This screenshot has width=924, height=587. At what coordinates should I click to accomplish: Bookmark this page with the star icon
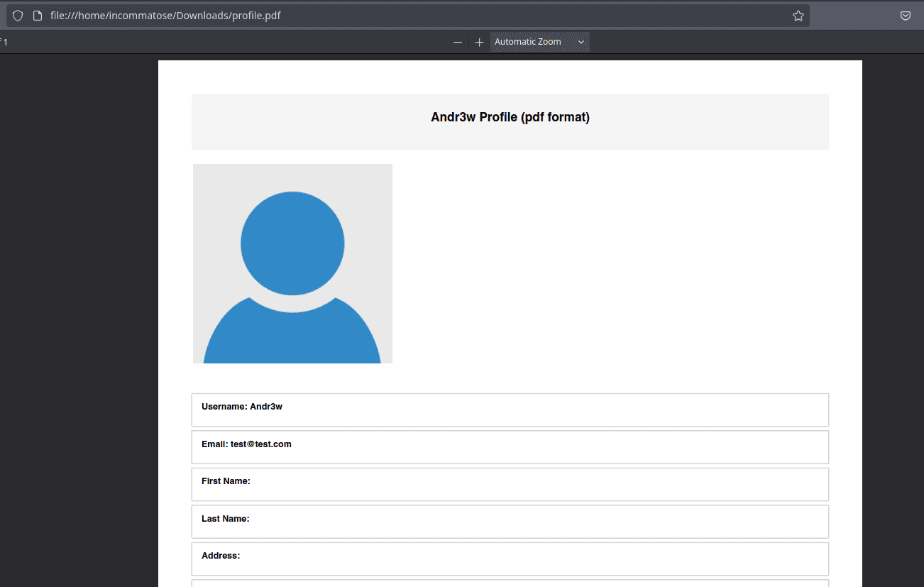tap(798, 16)
